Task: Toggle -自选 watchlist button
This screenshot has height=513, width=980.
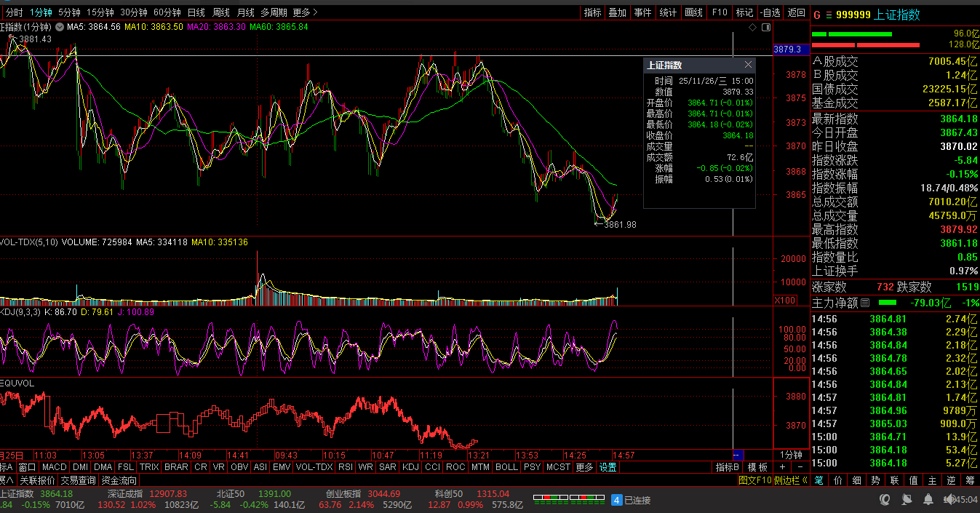Action: tap(770, 12)
